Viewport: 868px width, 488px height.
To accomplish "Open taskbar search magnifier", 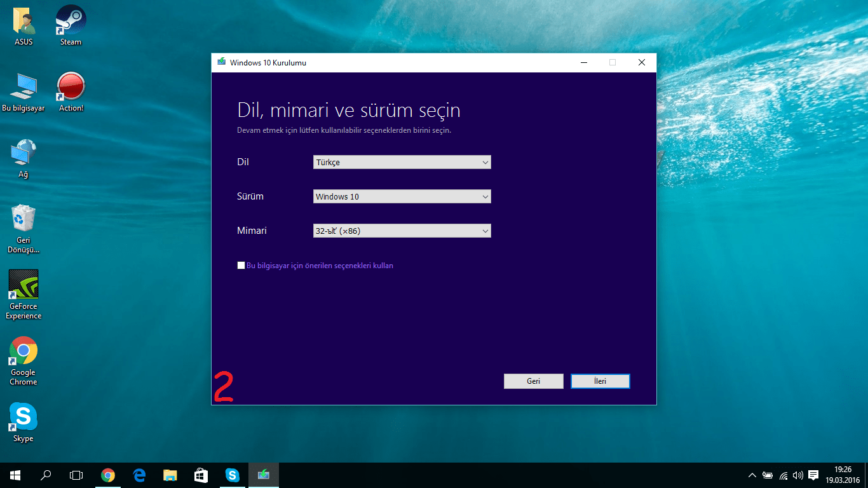I will pyautogui.click(x=46, y=475).
